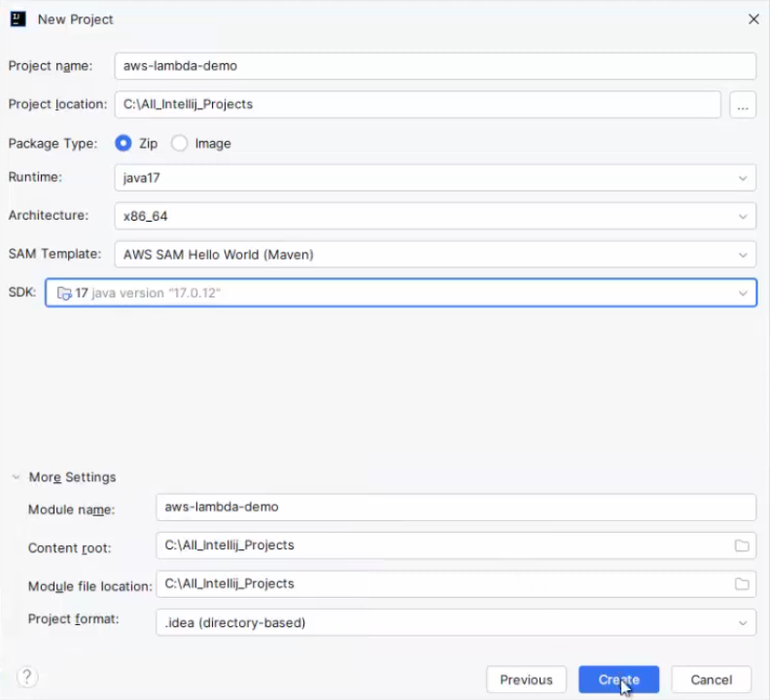The width and height of the screenshot is (770, 700).
Task: Click the IntelliJ IDEA logo in title bar
Action: click(x=18, y=19)
